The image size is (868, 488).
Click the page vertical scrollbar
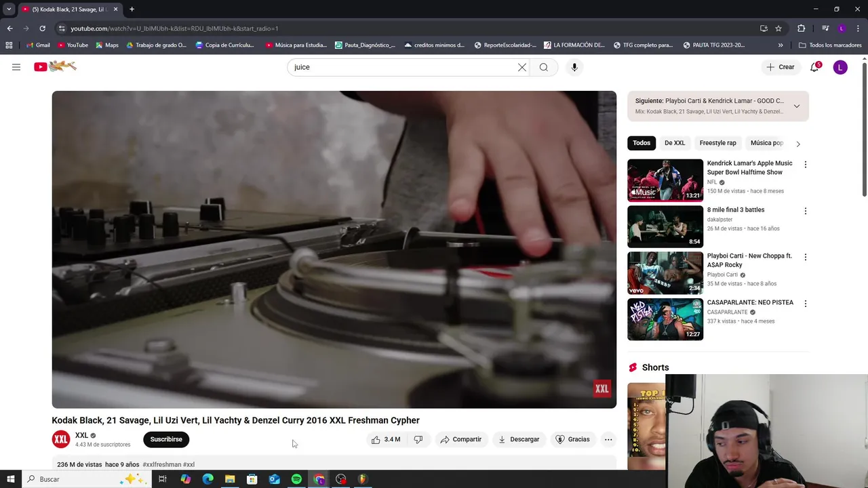pyautogui.click(x=865, y=129)
